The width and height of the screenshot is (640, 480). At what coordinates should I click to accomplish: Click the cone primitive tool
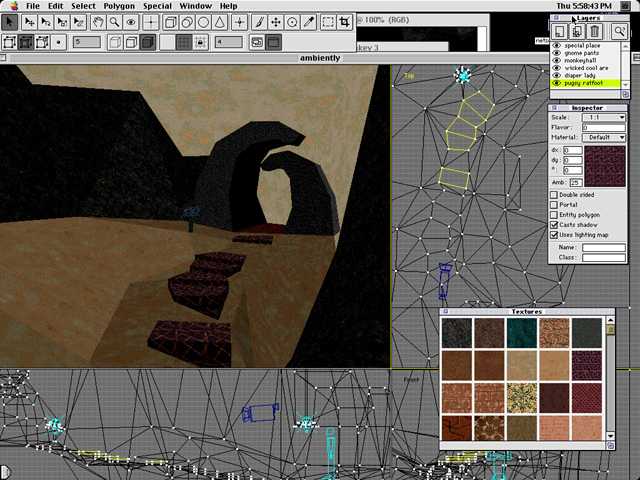(222, 21)
